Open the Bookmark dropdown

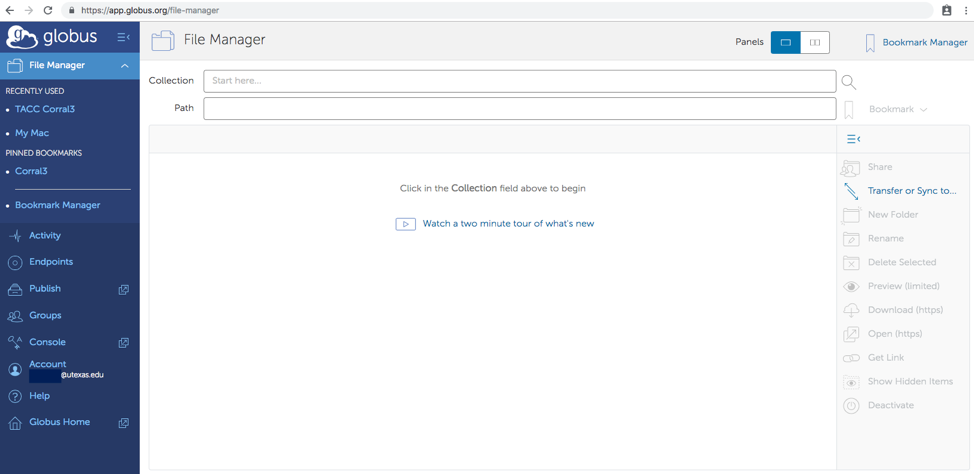click(898, 109)
